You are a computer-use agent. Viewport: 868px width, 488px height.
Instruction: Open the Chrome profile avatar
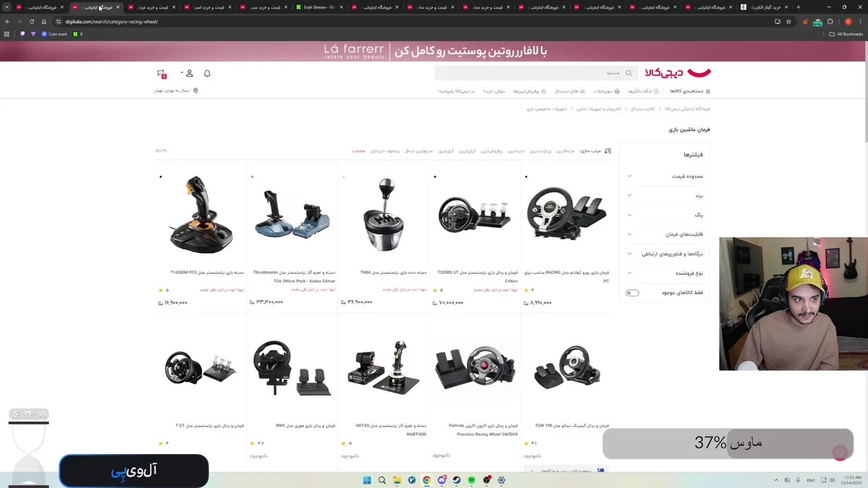(x=848, y=21)
